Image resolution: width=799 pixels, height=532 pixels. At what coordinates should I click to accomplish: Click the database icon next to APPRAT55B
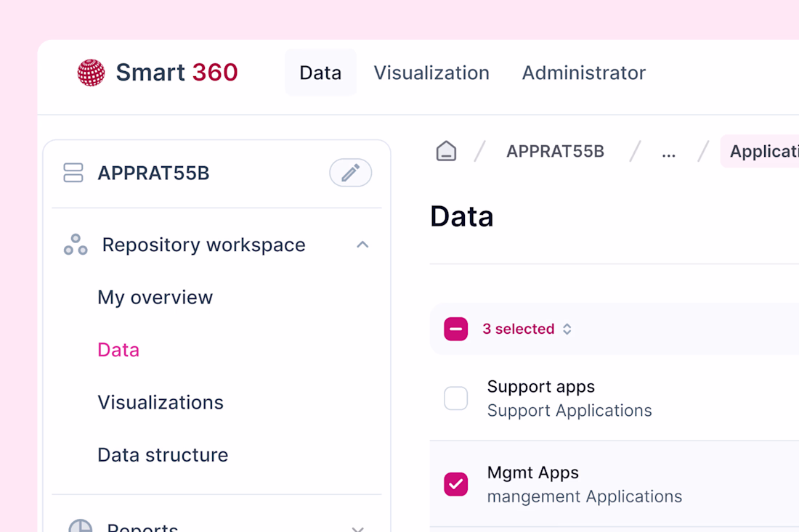(x=73, y=173)
